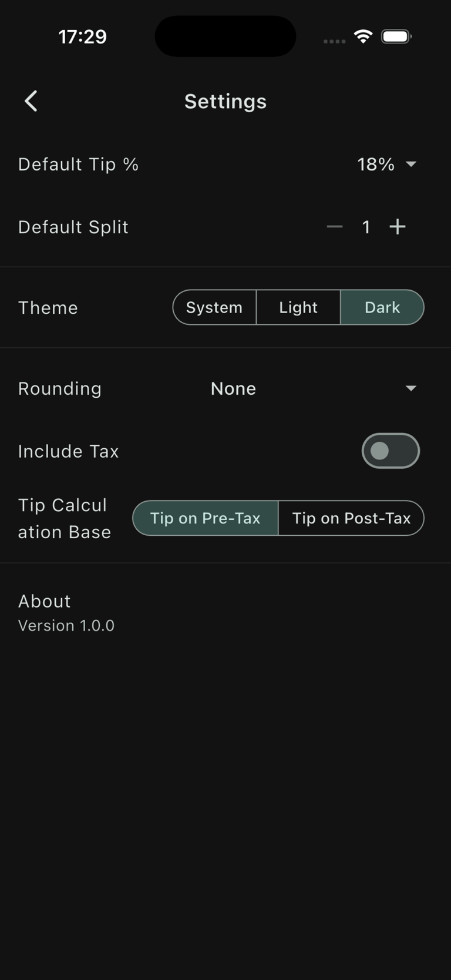451x980 pixels.
Task: Tap the Wi-Fi status icon
Action: coord(364,36)
